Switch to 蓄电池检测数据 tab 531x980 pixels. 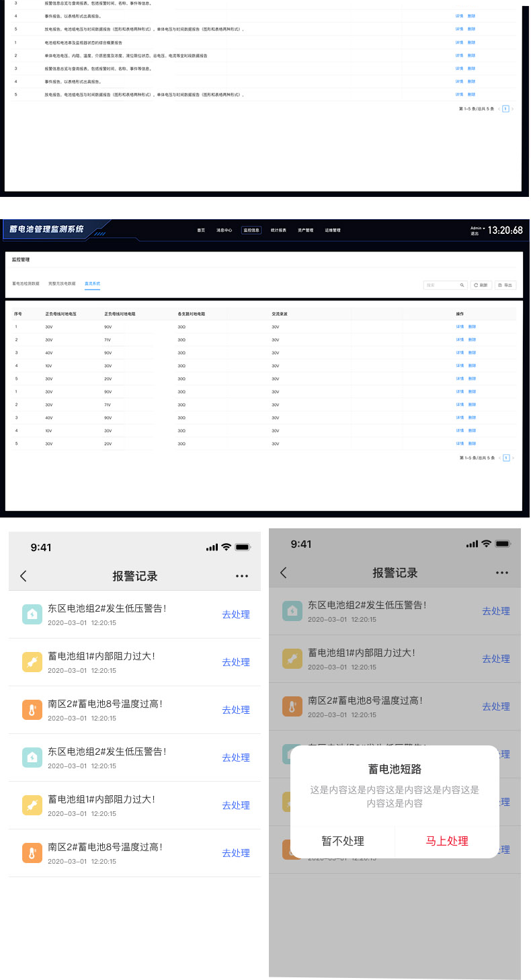pos(26,284)
